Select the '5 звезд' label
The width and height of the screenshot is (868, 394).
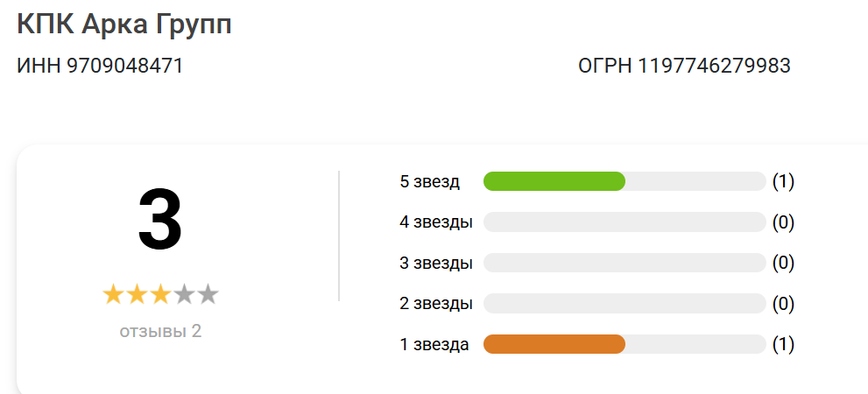(429, 182)
